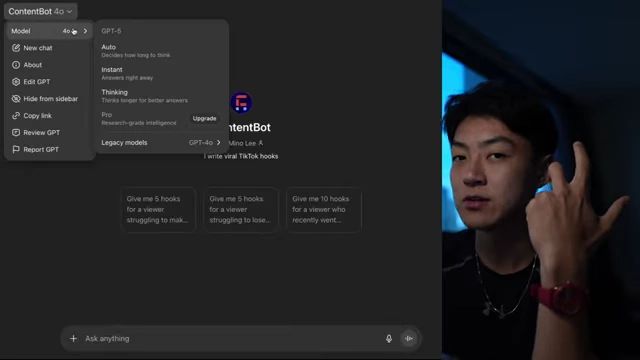The width and height of the screenshot is (640, 360).
Task: Click the microphone dictation icon
Action: 389,338
